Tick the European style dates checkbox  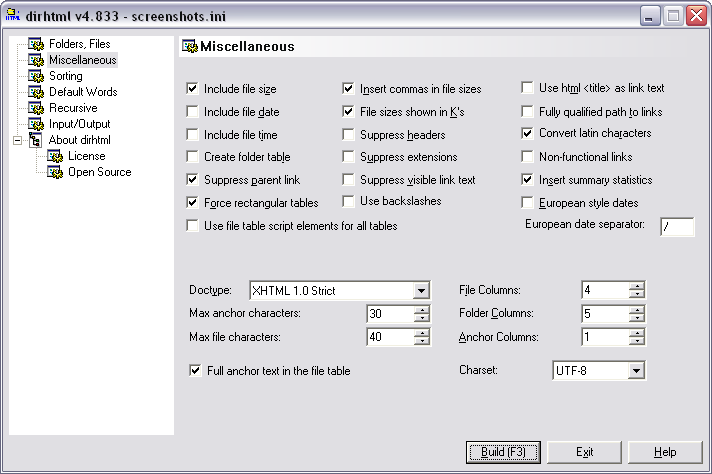pos(527,202)
